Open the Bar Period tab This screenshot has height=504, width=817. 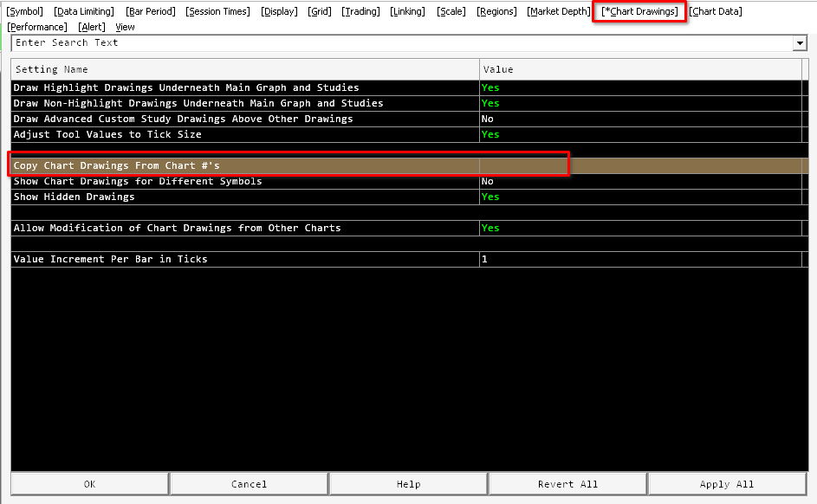(x=151, y=11)
